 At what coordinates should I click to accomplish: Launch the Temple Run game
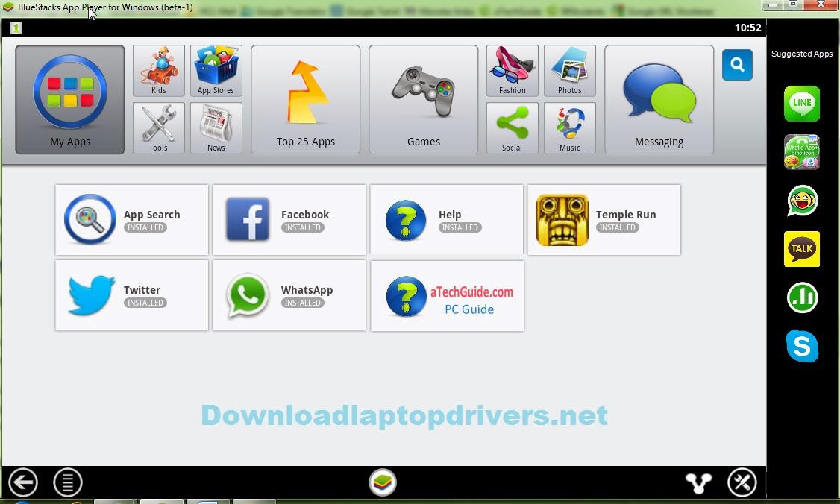click(x=604, y=220)
